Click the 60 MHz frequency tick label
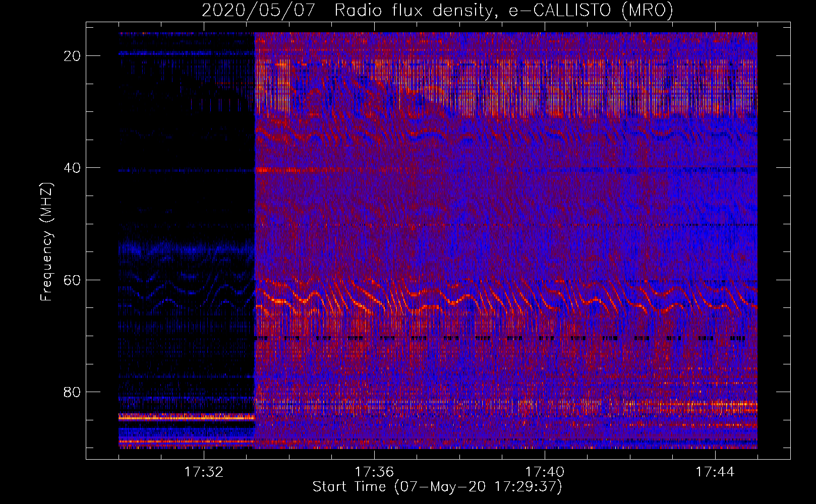The width and height of the screenshot is (816, 504). tap(73, 280)
